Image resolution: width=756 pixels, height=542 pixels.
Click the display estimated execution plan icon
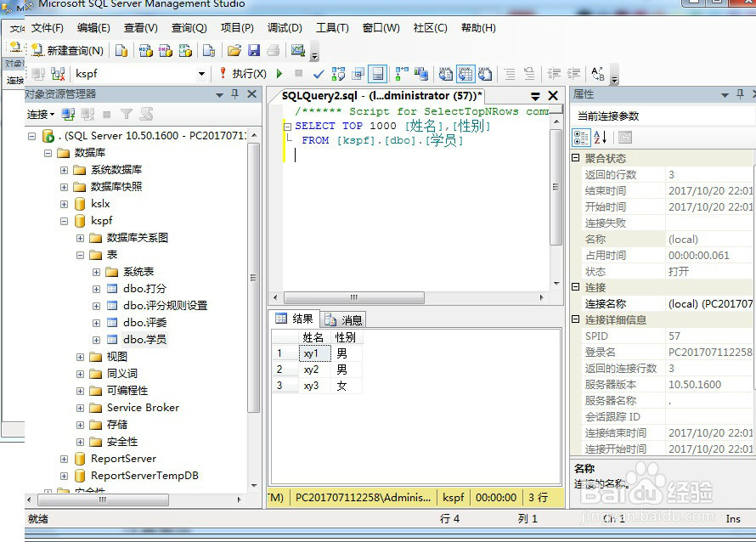point(338,74)
